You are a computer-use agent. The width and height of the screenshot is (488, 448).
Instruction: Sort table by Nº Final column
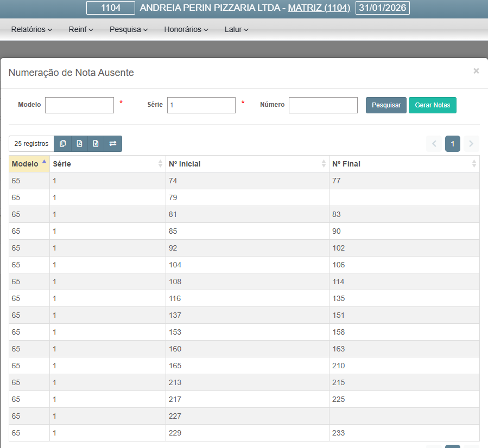point(474,164)
